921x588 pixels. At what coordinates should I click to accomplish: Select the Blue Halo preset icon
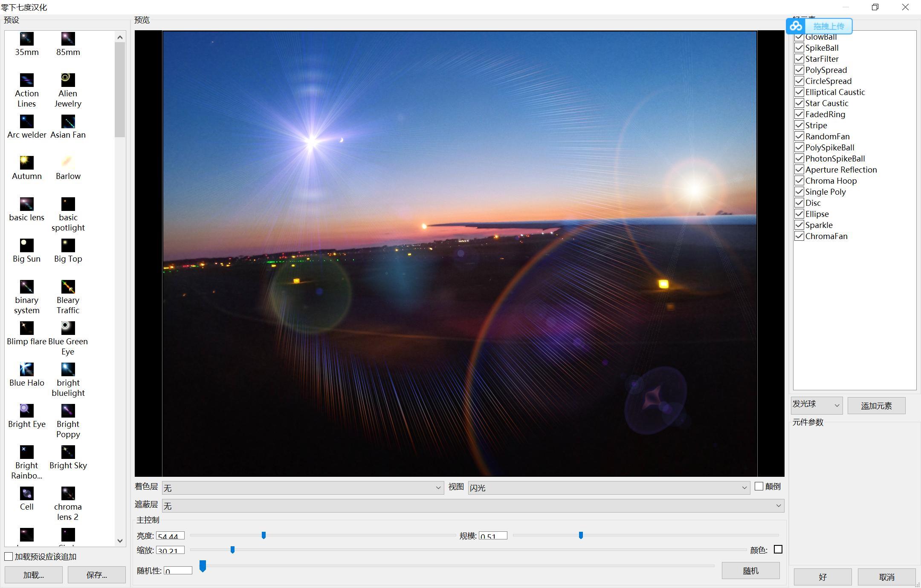tap(26, 369)
